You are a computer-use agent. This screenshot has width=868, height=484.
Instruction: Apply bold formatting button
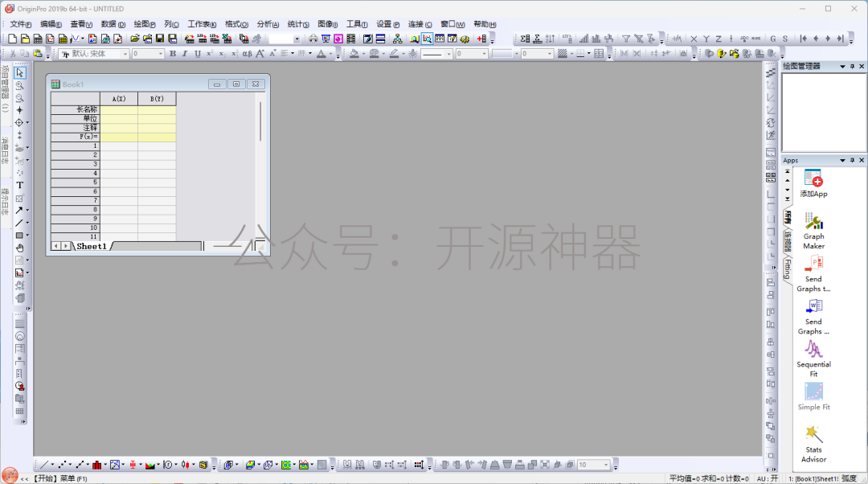173,54
